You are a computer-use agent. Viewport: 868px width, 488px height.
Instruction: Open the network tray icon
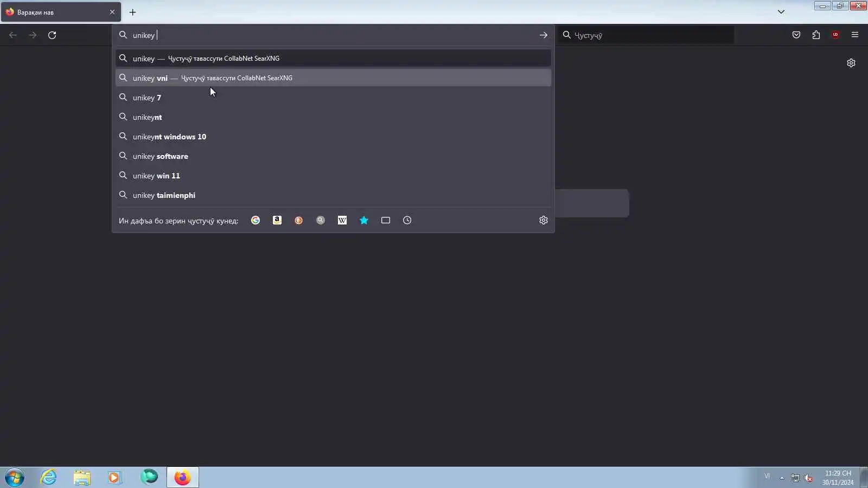pyautogui.click(x=795, y=478)
